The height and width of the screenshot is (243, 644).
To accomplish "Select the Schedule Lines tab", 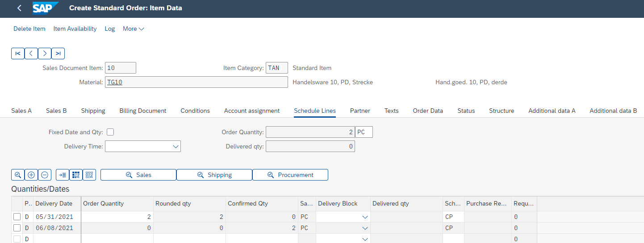I will pos(315,111).
